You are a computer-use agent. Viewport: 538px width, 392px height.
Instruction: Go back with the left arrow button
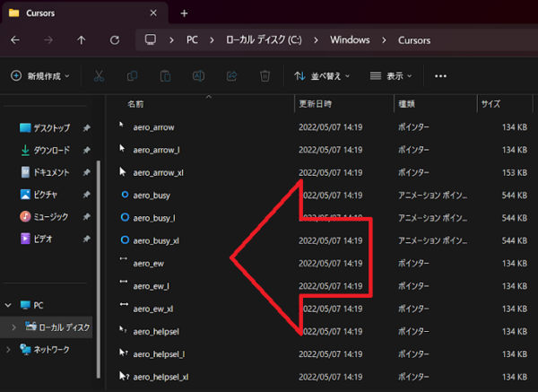point(15,40)
